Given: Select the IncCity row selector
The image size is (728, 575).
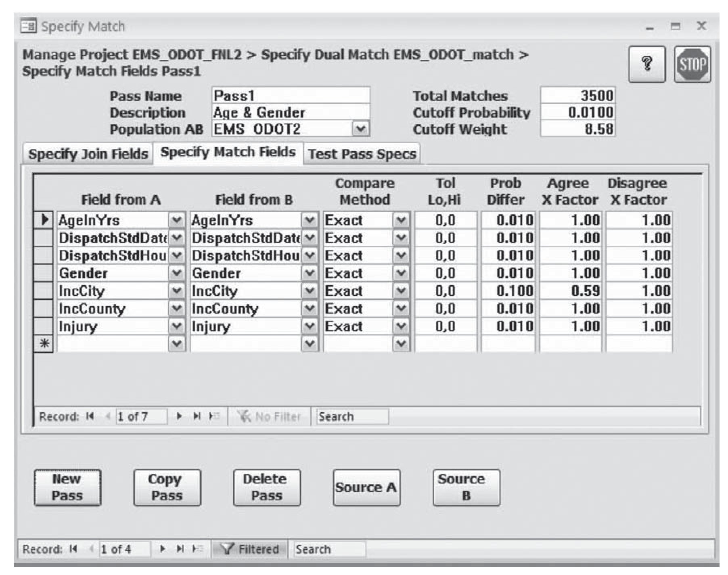Looking at the screenshot, I should coord(43,291).
